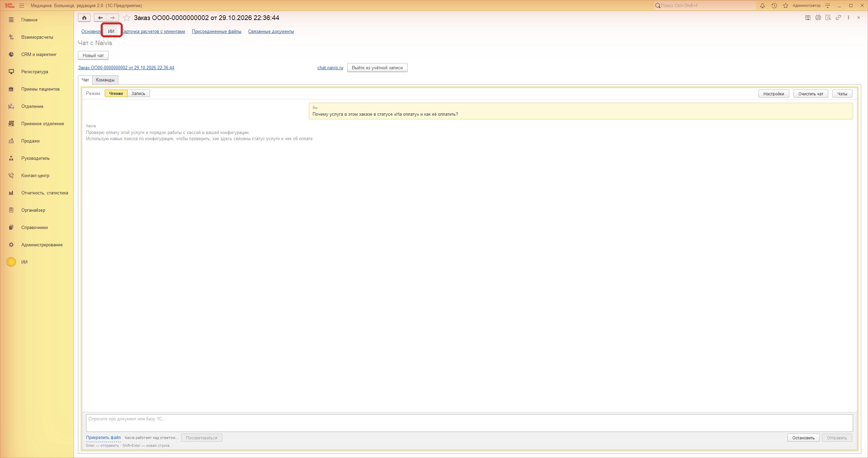Open favorites star in title bar
Screen dimensions: 868x458
pyautogui.click(x=786, y=5)
